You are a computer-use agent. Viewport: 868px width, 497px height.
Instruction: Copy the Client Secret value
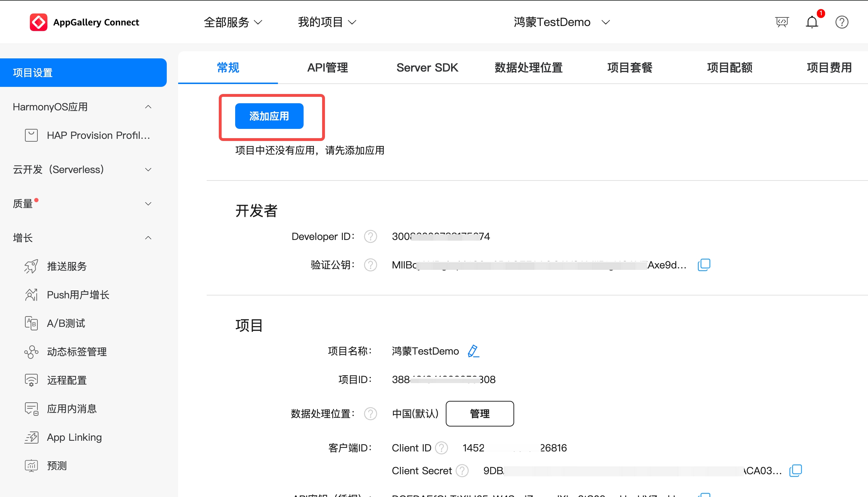point(796,471)
